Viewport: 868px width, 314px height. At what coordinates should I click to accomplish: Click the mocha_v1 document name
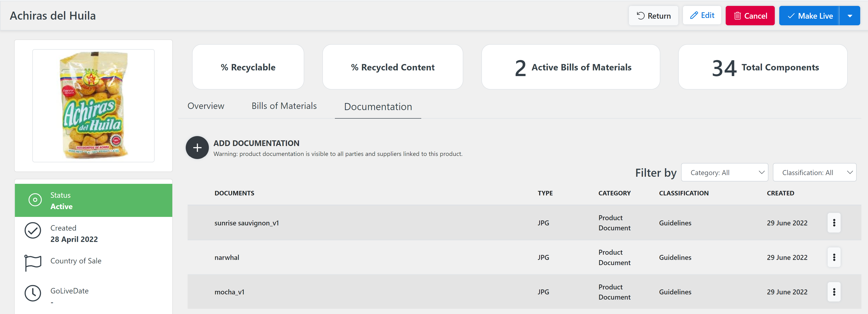pyautogui.click(x=229, y=292)
